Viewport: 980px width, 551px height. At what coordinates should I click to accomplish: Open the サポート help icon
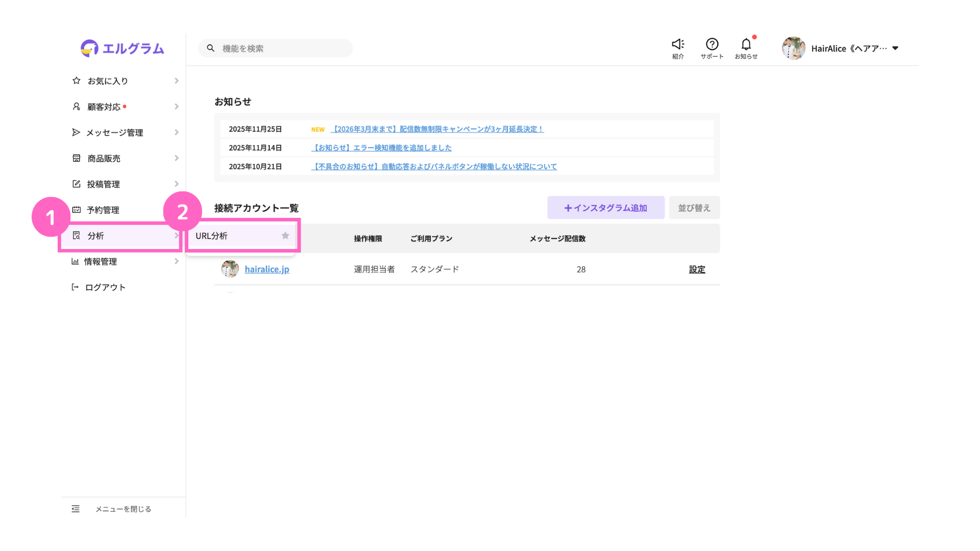(x=712, y=44)
